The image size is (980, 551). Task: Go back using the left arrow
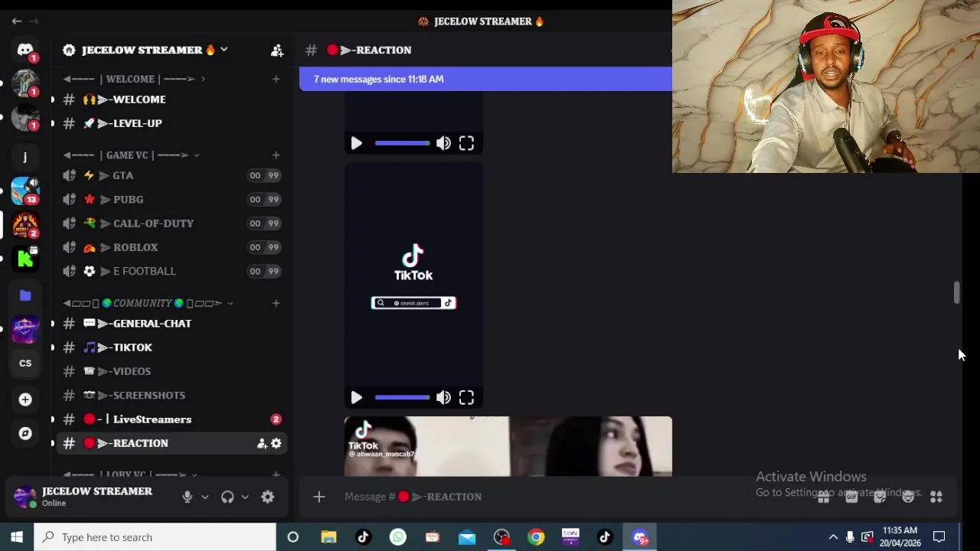[x=16, y=21]
